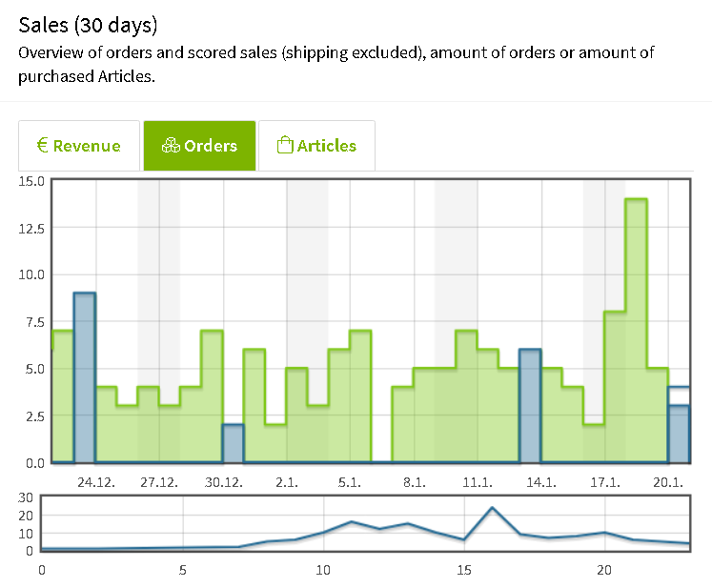
Task: Click the highest peak in the overview line chart
Action: click(x=492, y=508)
